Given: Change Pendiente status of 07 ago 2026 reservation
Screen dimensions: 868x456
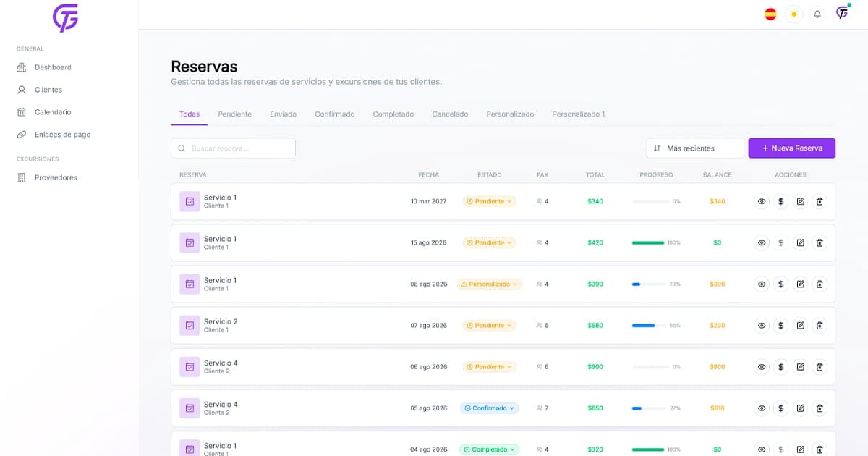Looking at the screenshot, I should [490, 325].
